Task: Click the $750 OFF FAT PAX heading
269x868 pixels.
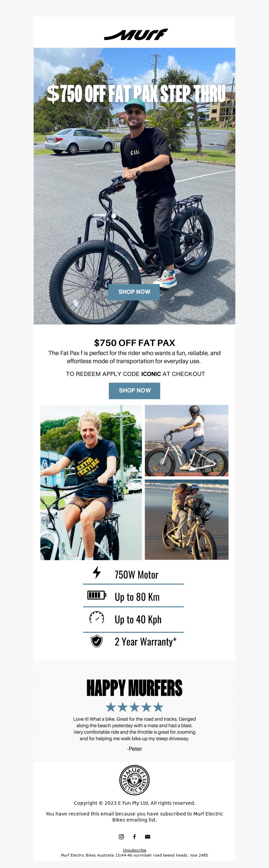Action: tap(134, 343)
